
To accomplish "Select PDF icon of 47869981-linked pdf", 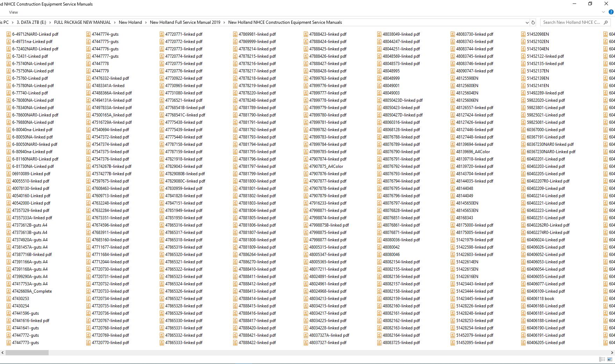I will pos(235,34).
